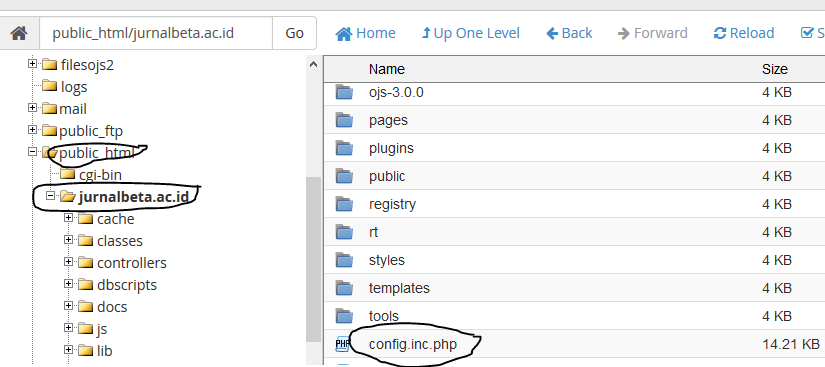Select the templates folder name

tap(399, 288)
